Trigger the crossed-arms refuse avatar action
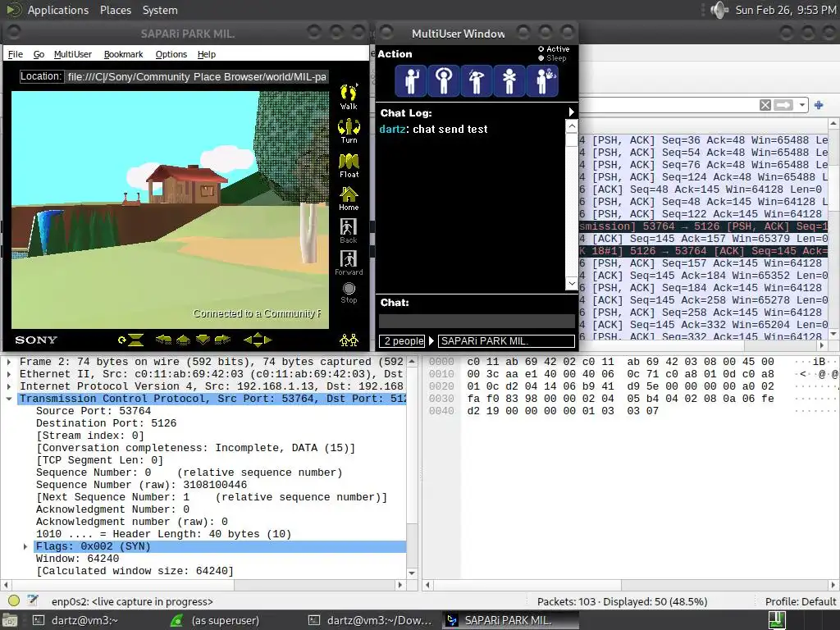 (509, 81)
